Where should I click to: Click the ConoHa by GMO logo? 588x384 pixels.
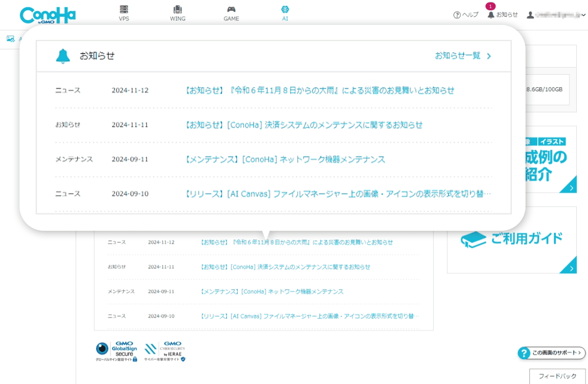point(47,15)
